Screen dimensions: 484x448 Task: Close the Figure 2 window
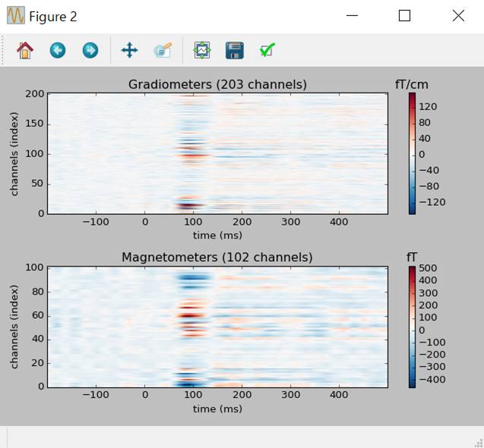[458, 16]
